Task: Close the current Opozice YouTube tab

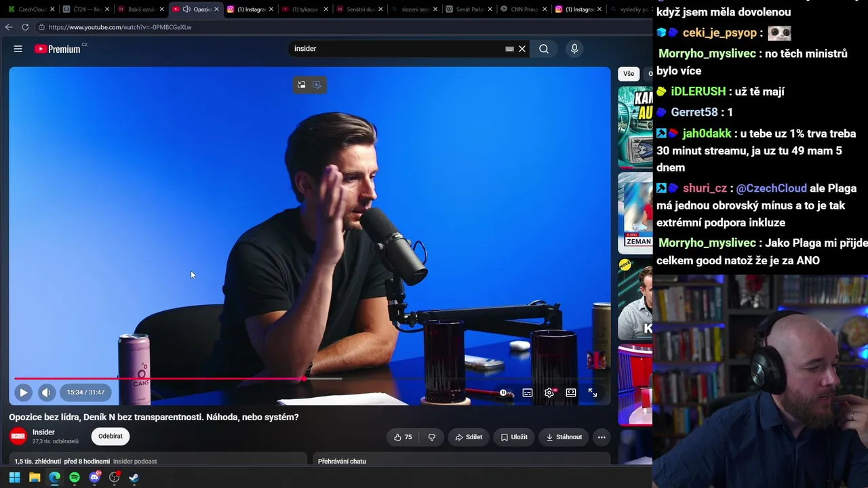Action: pos(216,9)
